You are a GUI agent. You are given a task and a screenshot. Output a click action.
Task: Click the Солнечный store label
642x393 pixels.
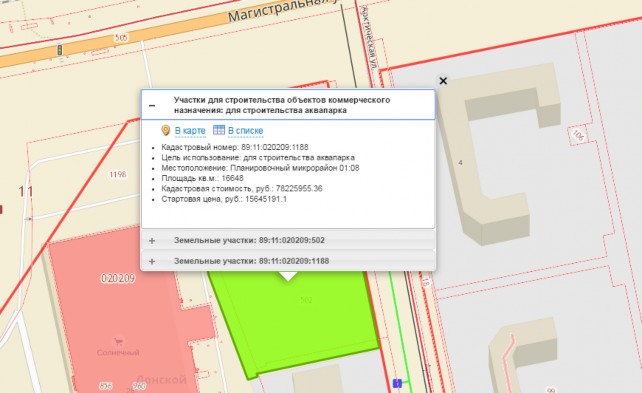(x=118, y=352)
